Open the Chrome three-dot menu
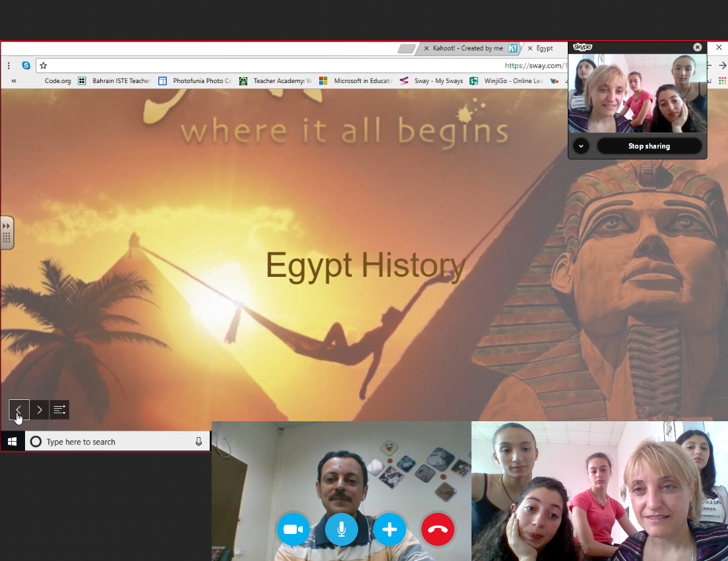This screenshot has height=561, width=728. (9, 65)
